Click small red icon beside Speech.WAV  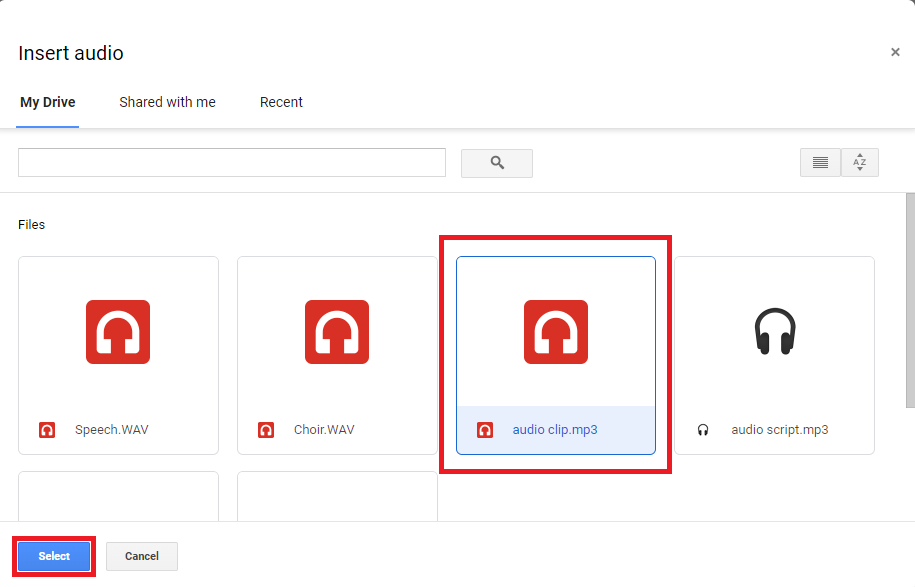pos(47,430)
